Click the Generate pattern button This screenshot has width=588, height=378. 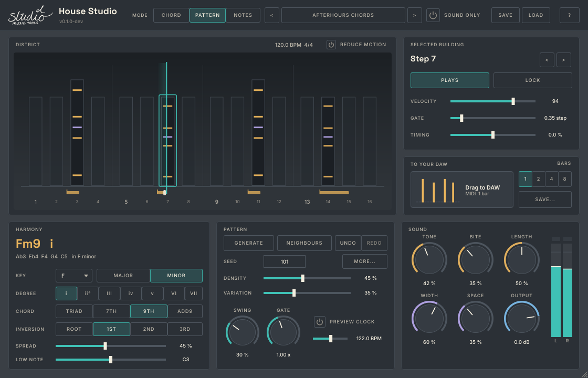(249, 243)
